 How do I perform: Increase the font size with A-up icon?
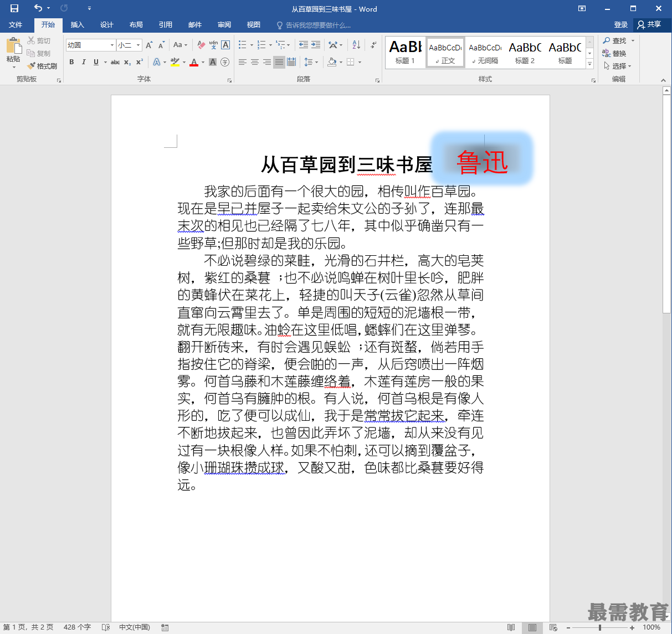tap(149, 45)
